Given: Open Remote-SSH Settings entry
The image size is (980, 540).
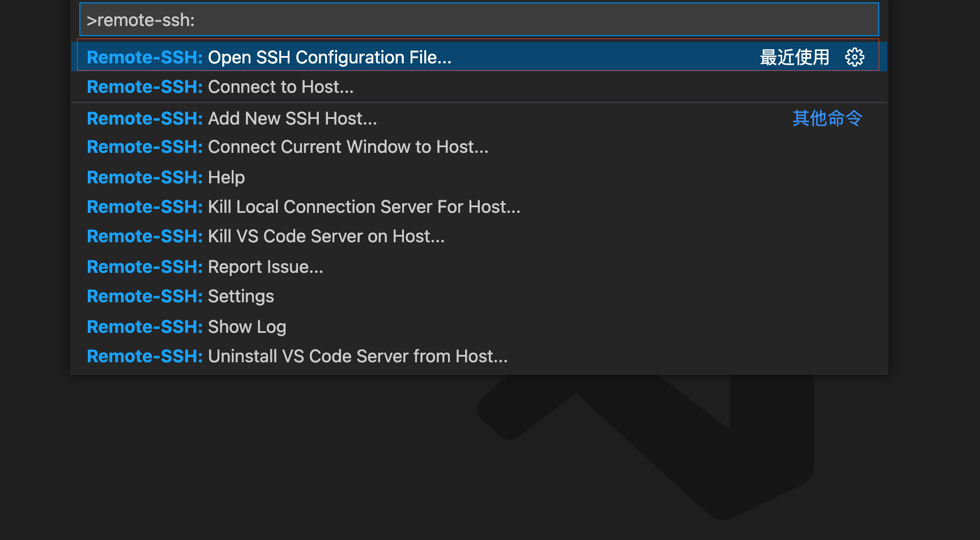Looking at the screenshot, I should click(x=241, y=297).
